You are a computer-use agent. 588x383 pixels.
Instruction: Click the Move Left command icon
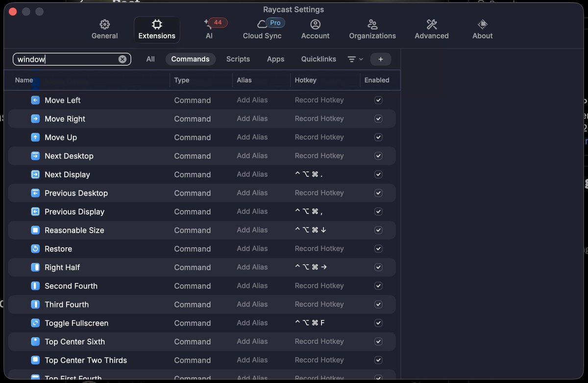(35, 100)
